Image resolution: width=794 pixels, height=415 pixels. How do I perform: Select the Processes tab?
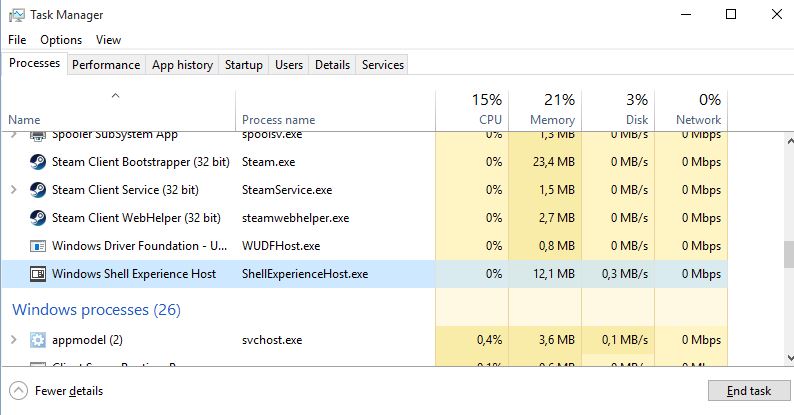(34, 63)
